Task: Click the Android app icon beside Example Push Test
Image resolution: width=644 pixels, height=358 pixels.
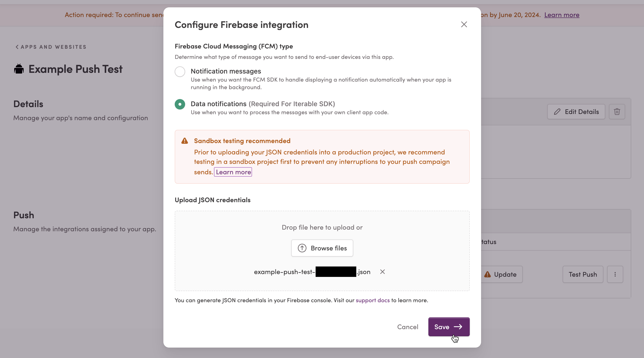Action: (x=19, y=69)
